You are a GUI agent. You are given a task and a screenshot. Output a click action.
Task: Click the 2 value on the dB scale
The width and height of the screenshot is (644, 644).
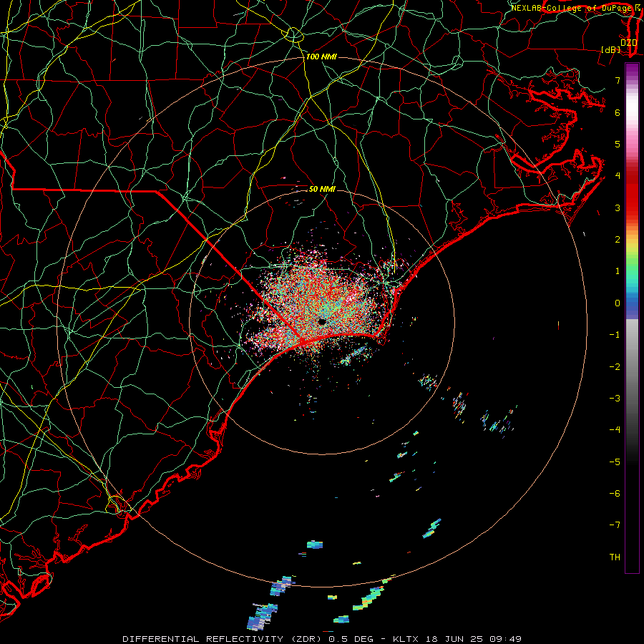pyautogui.click(x=618, y=240)
